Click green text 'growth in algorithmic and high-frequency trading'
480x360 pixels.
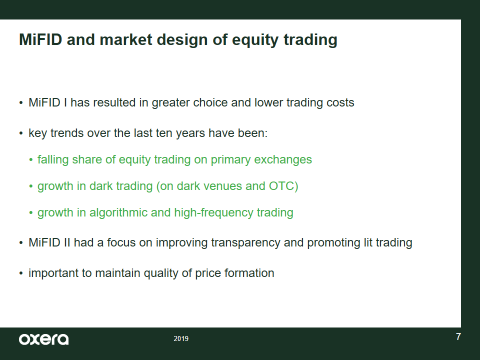point(165,213)
